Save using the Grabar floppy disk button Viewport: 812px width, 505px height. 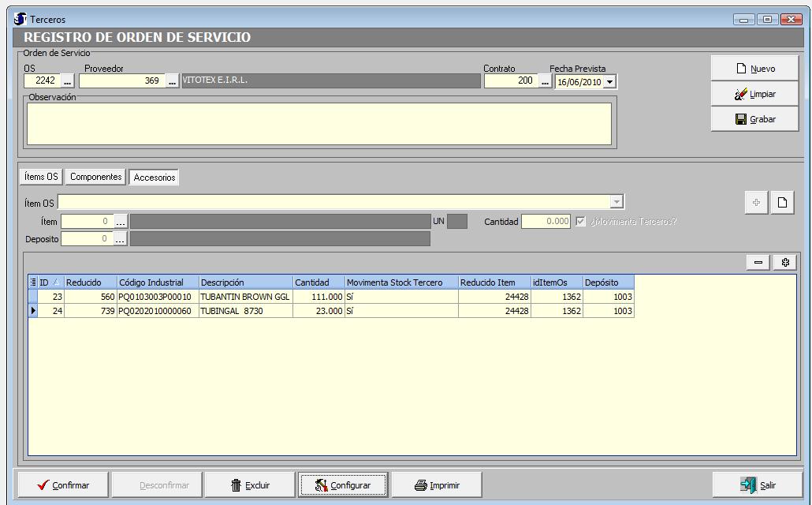click(754, 119)
